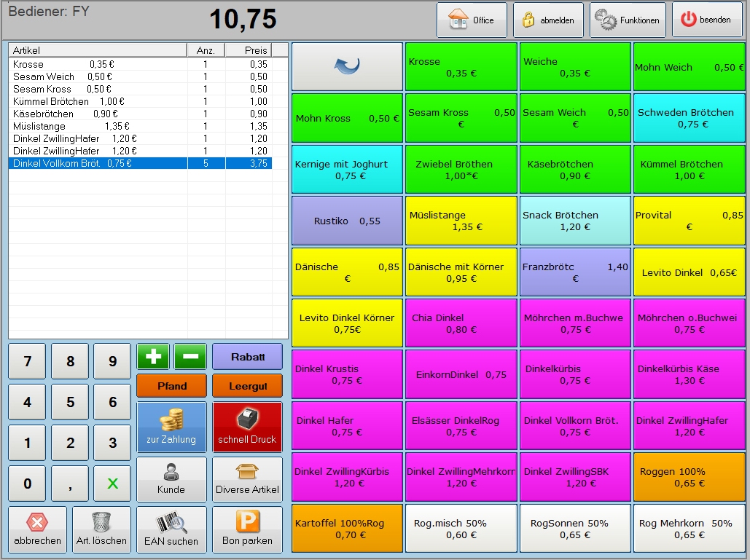Add Rog Mehrkorn 50% article

click(x=690, y=529)
